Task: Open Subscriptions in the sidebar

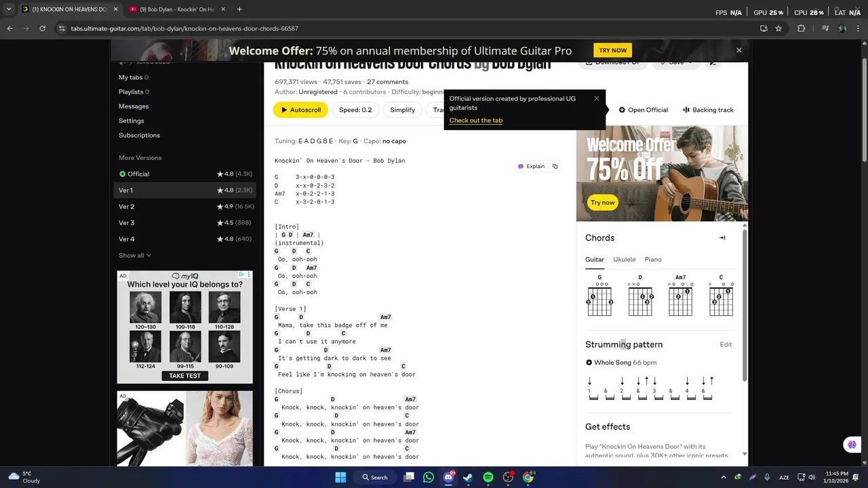Action: 140,135
